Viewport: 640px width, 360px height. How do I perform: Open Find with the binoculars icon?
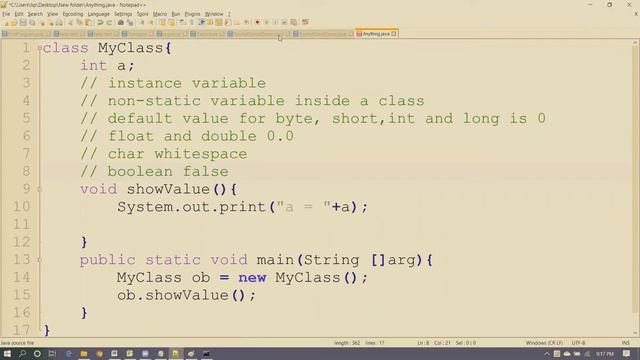pos(121,22)
